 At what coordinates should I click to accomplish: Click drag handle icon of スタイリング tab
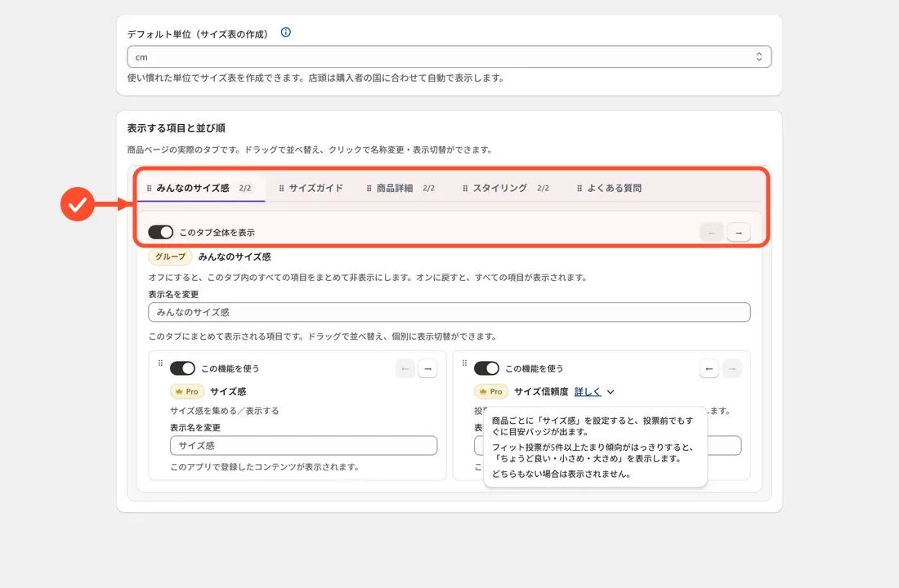(465, 188)
